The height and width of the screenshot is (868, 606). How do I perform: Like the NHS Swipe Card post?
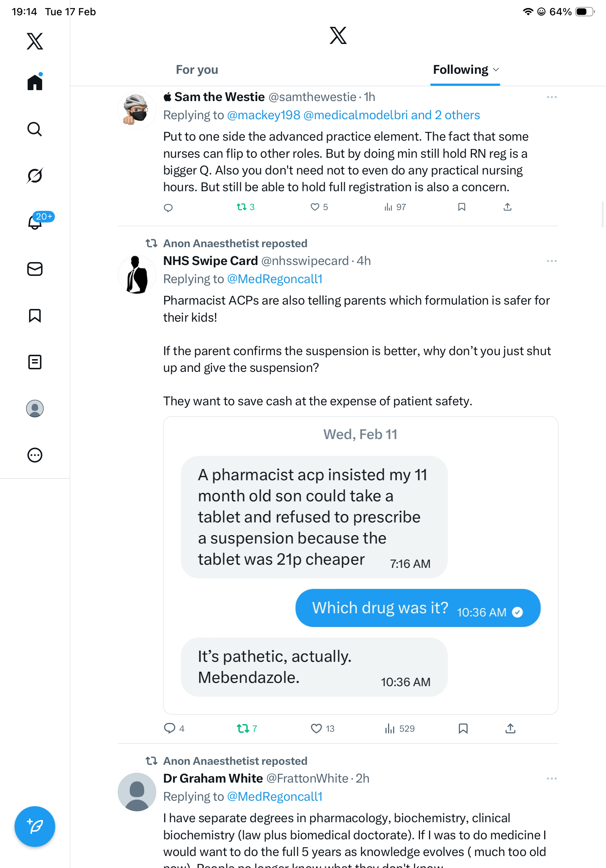click(316, 728)
